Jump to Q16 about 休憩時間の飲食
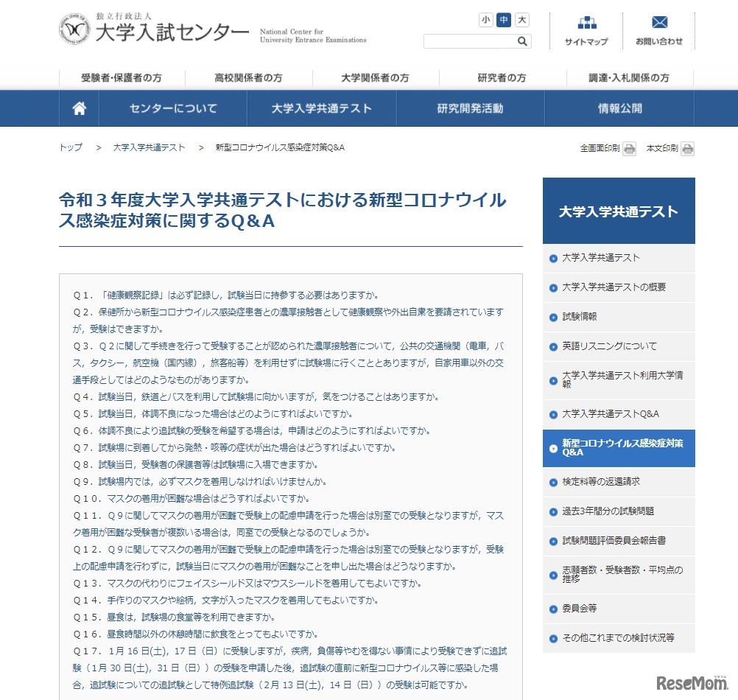Screen dimensions: 738x700 [196, 634]
